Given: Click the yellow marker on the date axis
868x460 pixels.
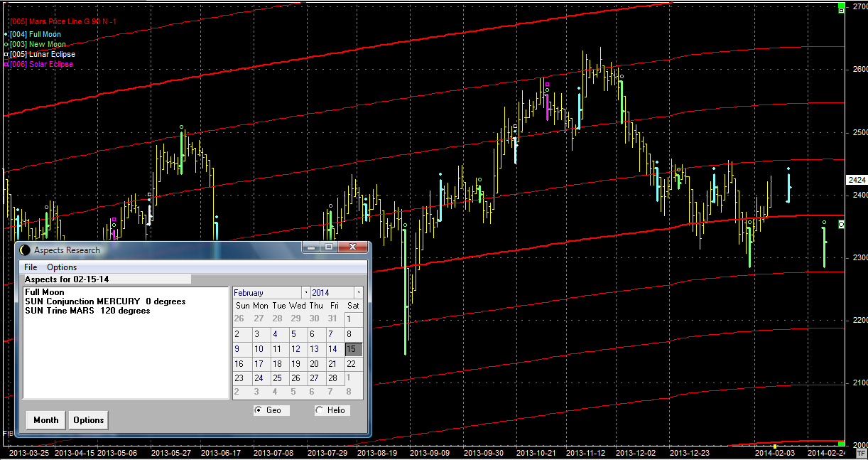Looking at the screenshot, I should [x=775, y=446].
